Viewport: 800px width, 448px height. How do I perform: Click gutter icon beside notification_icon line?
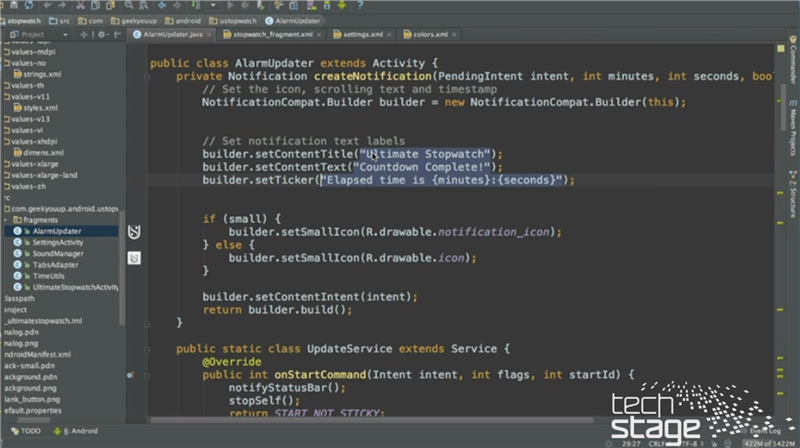tap(134, 232)
